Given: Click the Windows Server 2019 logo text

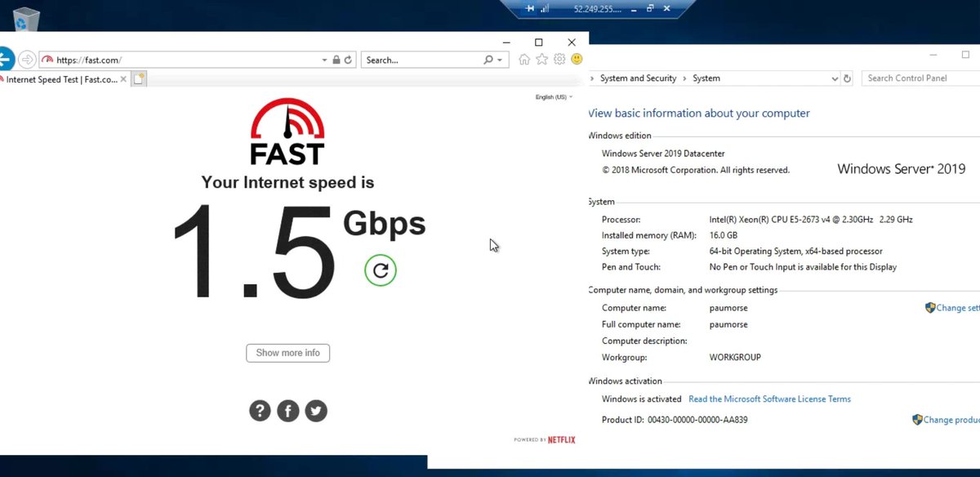Looking at the screenshot, I should click(902, 169).
